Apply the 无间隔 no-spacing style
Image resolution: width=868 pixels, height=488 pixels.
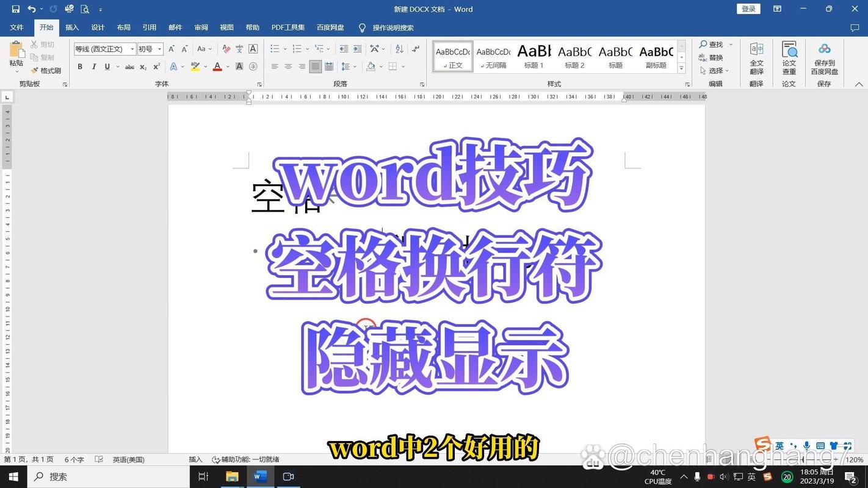point(493,57)
